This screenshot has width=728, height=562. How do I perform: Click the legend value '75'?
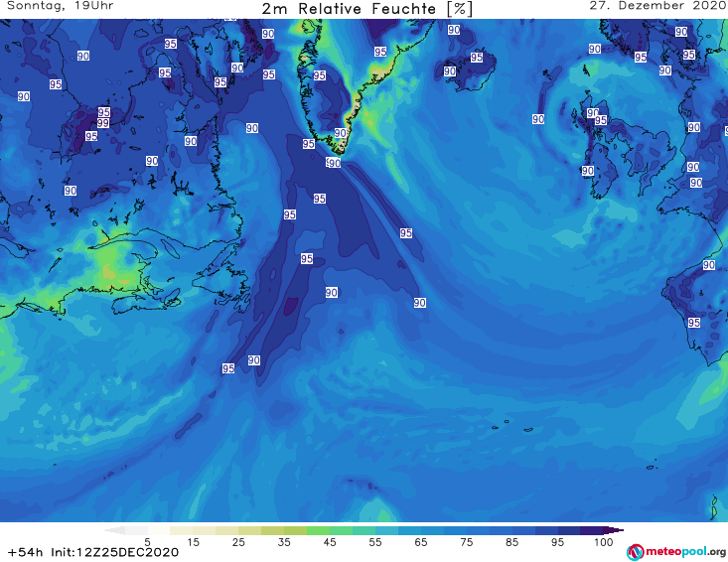tap(466, 542)
